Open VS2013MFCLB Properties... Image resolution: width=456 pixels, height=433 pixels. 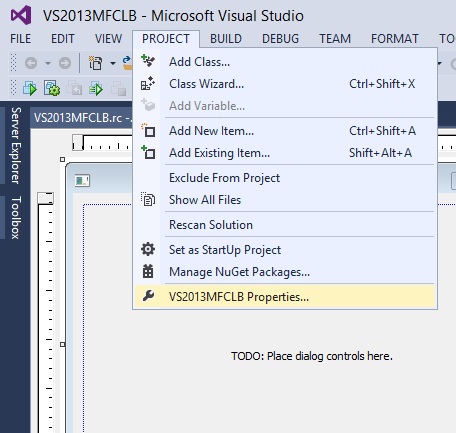(x=285, y=296)
